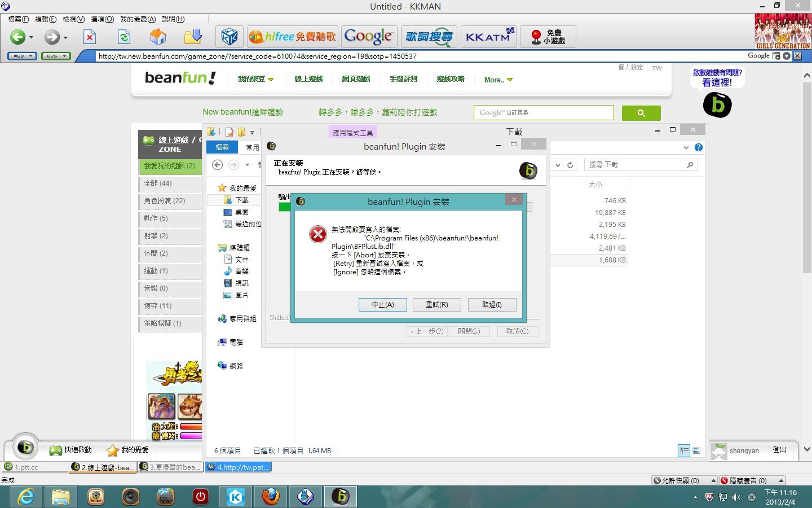
Task: Open Explorer recent locations dropdown arrow
Action: [x=247, y=165]
